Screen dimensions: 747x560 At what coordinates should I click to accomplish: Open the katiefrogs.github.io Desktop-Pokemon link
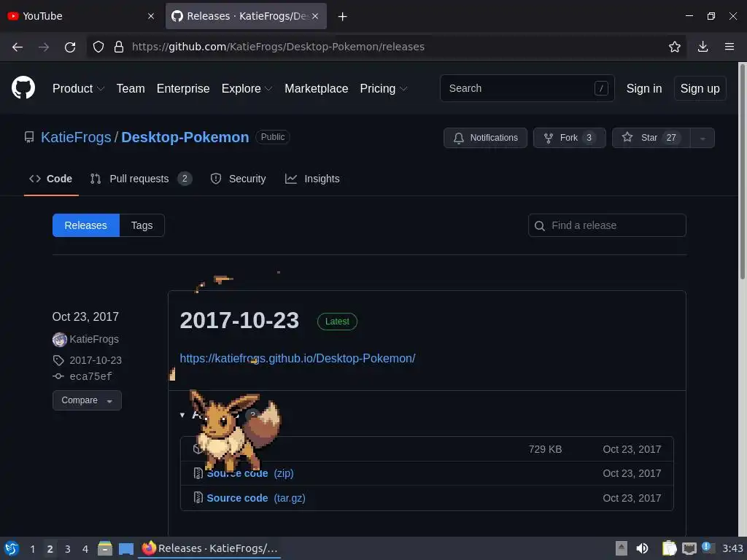tap(298, 358)
